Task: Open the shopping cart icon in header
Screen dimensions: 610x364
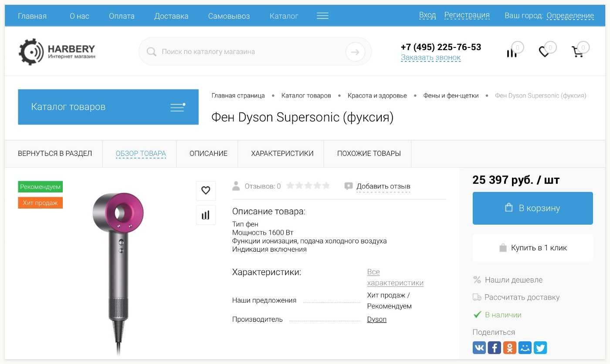Action: coord(578,53)
